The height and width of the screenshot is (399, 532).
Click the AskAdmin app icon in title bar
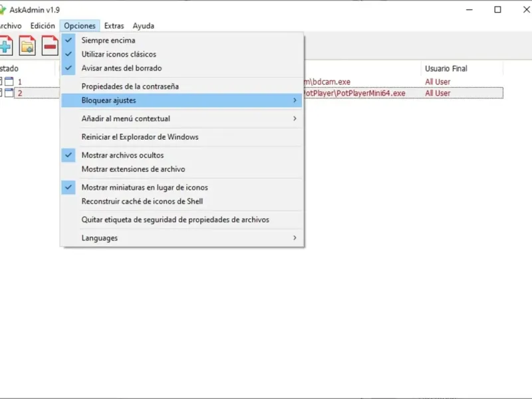coord(3,10)
